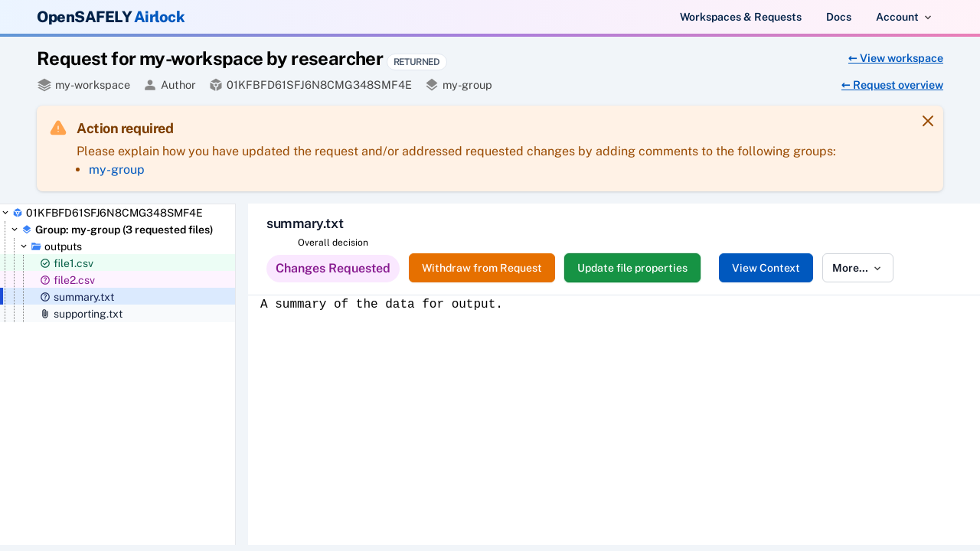The height and width of the screenshot is (551, 980).
Task: Click the blue outputs folder icon
Action: (36, 246)
